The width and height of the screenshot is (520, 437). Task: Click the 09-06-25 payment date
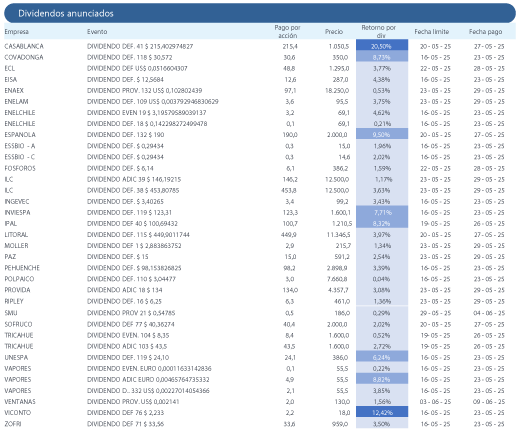coord(489,402)
